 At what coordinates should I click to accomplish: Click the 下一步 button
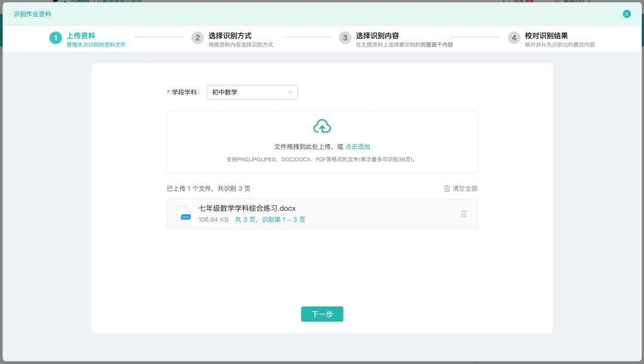pyautogui.click(x=322, y=314)
